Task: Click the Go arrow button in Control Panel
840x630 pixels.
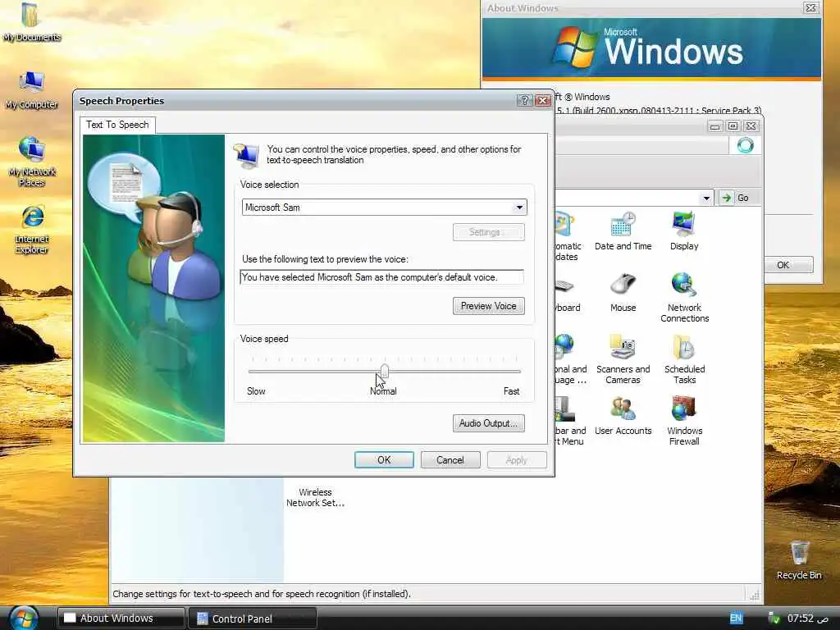Action: pos(735,198)
